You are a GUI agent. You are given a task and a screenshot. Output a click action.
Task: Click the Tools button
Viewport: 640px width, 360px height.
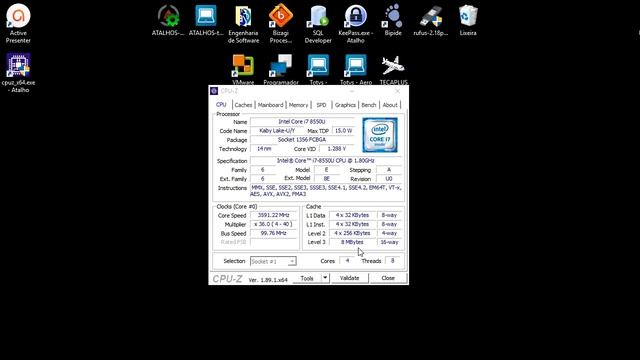click(x=307, y=278)
